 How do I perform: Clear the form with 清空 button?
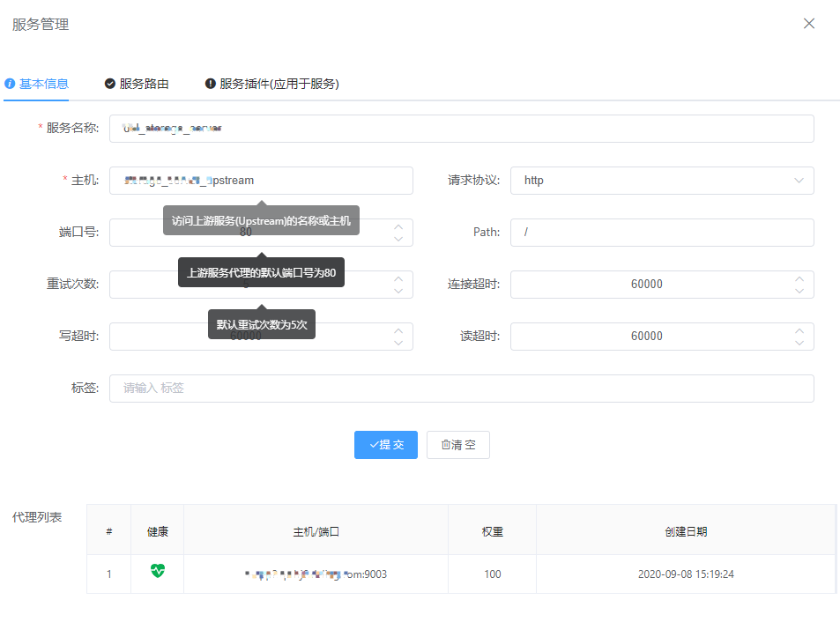pyautogui.click(x=458, y=445)
